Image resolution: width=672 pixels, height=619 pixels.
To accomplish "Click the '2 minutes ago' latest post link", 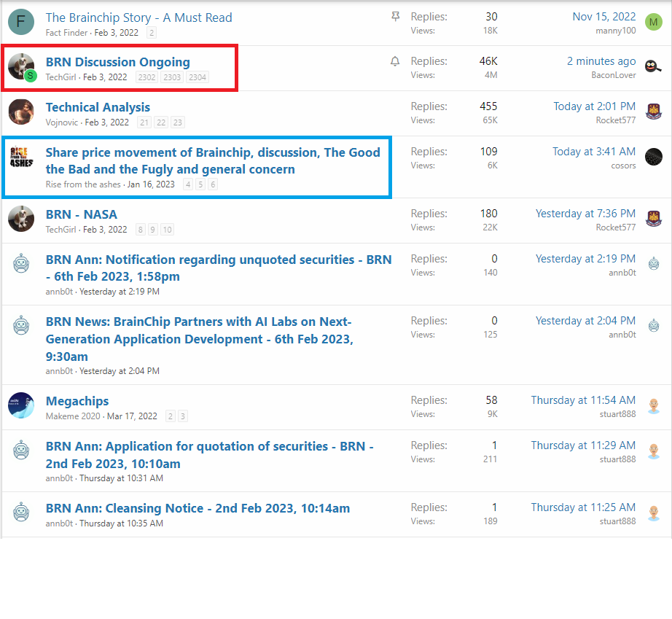I will point(601,61).
